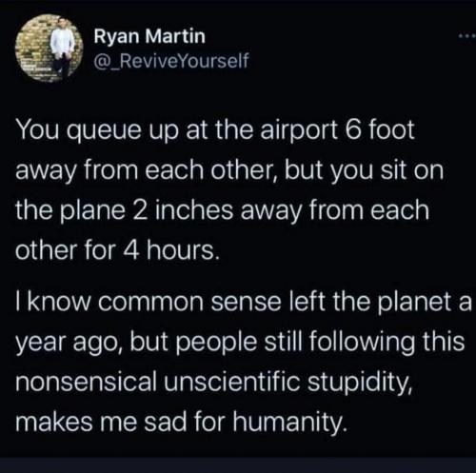Click the word "inches" in the tweet
The image size is (476, 473).
tap(193, 211)
